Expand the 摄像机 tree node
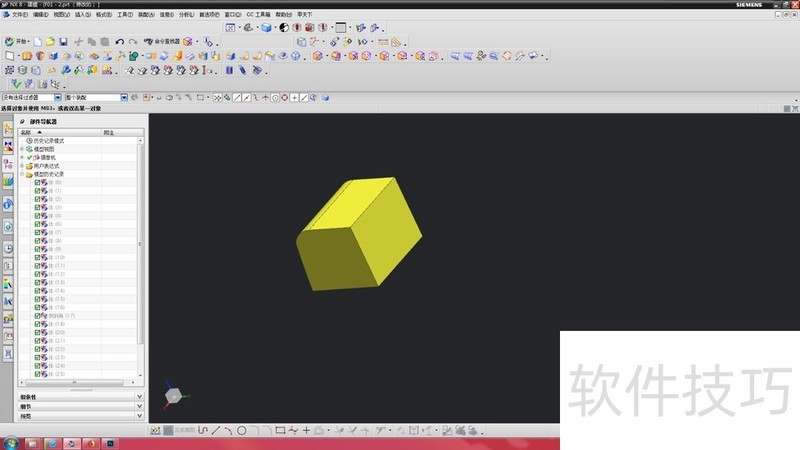The width and height of the screenshot is (800, 450). tap(22, 158)
